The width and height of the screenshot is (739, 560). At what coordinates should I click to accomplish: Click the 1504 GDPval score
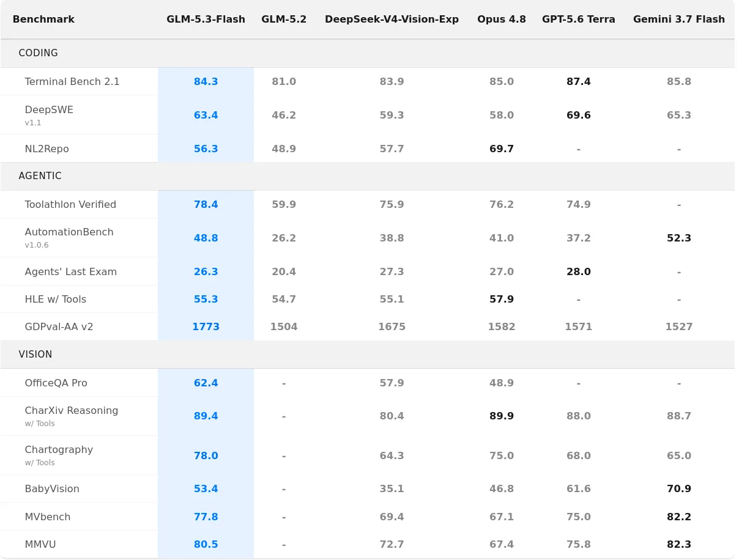[284, 327]
